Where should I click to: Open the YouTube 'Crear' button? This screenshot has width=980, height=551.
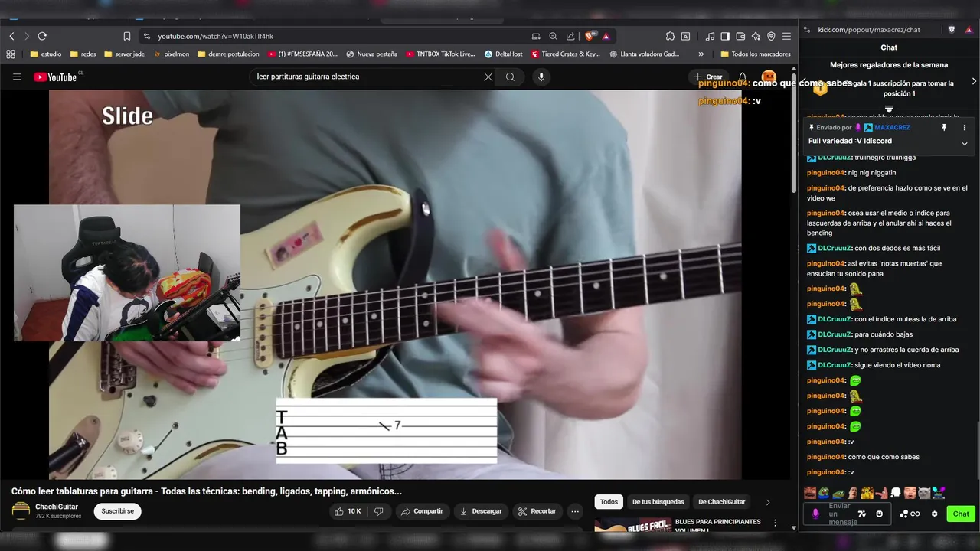pyautogui.click(x=707, y=77)
